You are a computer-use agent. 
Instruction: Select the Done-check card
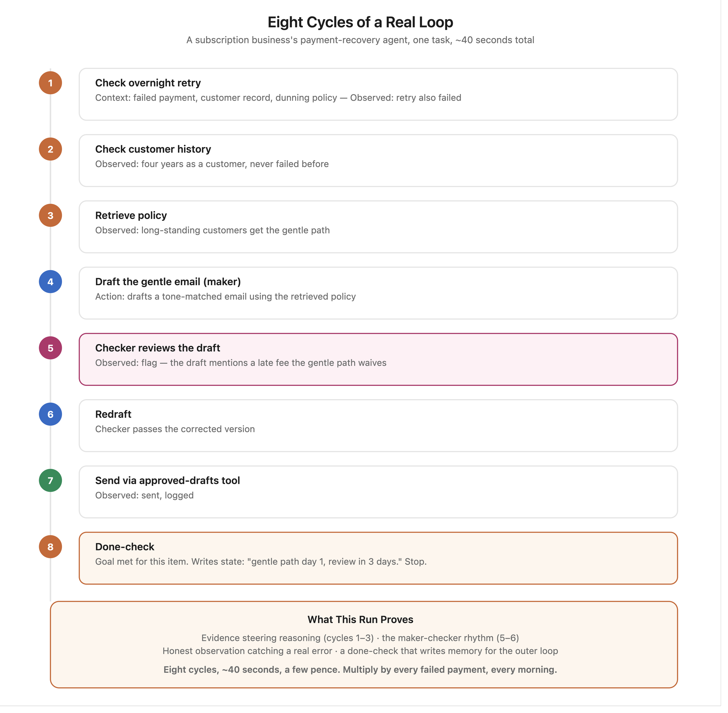coord(378,558)
